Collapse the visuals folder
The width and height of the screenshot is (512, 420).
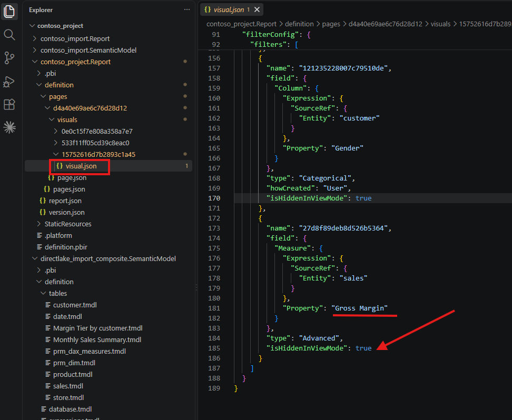pyautogui.click(x=67, y=120)
